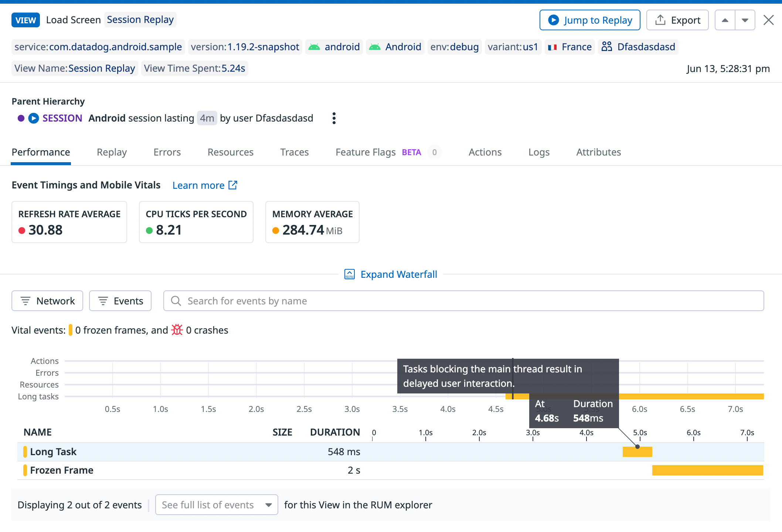Navigate to the previous event with the up arrow

(x=725, y=20)
